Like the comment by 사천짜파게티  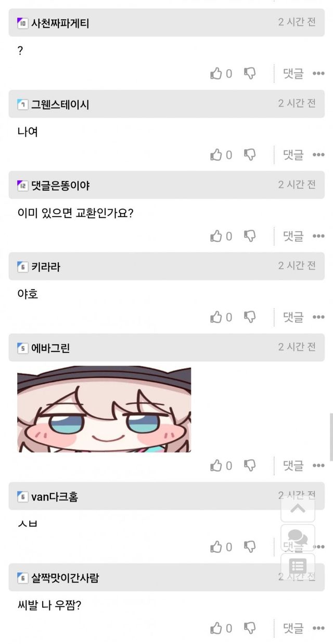[216, 73]
